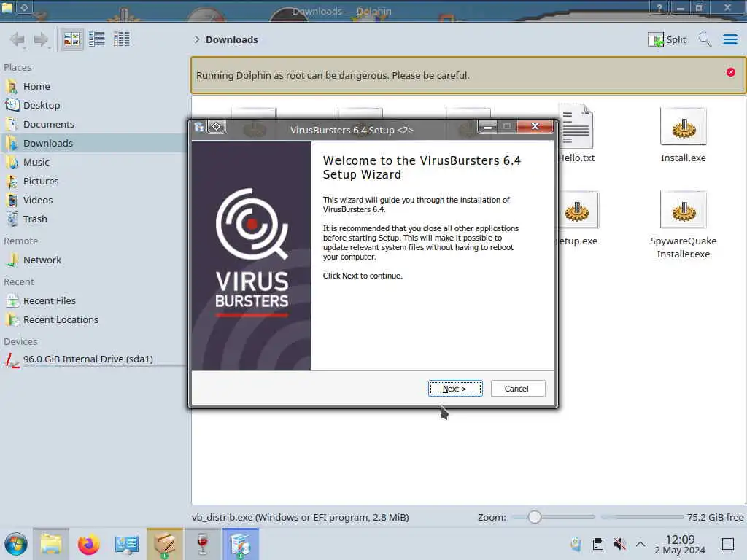Open the system settings taskbar icon
Screen dimensions: 747x560
pos(127,544)
